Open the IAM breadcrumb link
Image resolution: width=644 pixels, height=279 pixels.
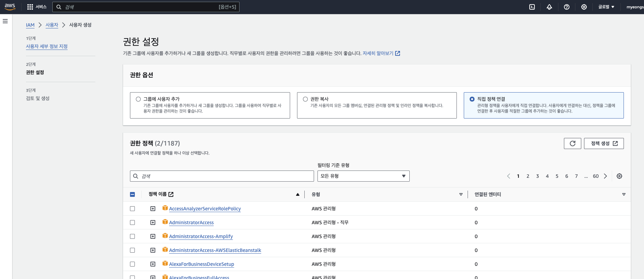pos(30,25)
